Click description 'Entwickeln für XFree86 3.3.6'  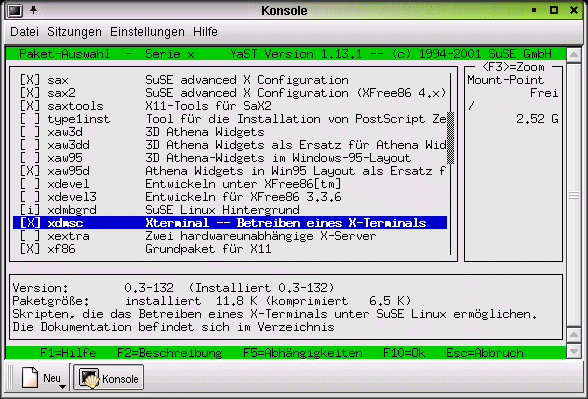click(243, 197)
